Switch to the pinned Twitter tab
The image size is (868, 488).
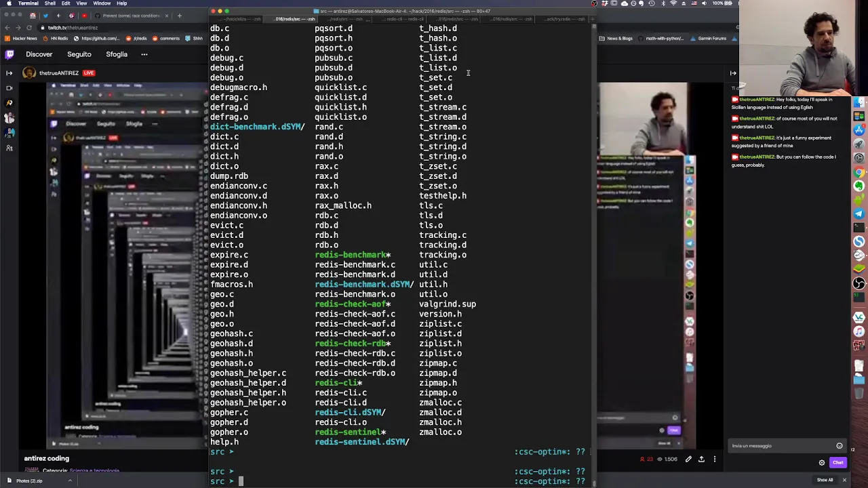coord(45,16)
